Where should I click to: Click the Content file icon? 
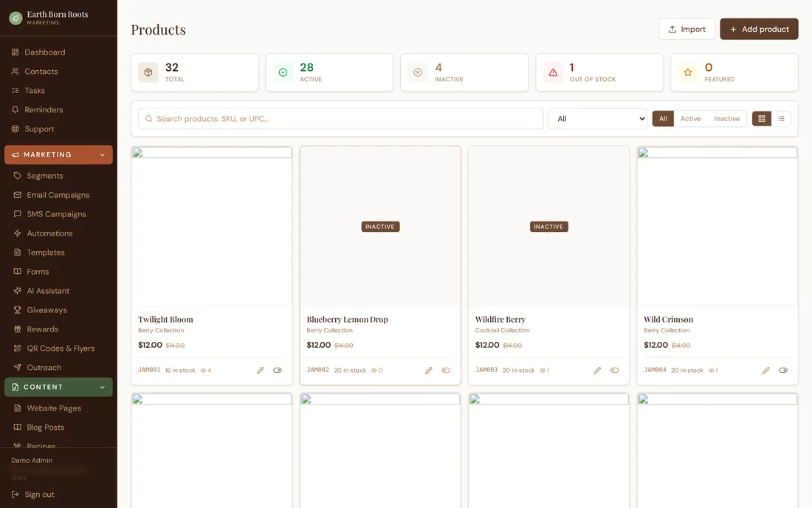[x=15, y=388]
